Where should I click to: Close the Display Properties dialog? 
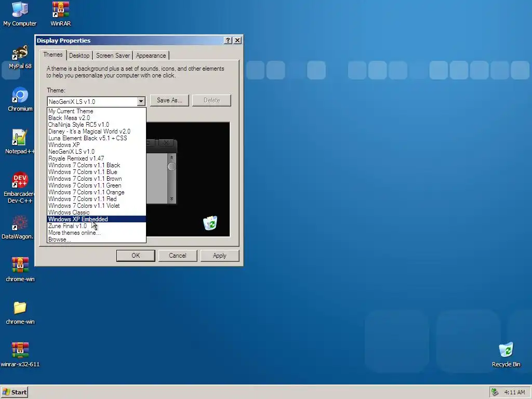(x=237, y=41)
